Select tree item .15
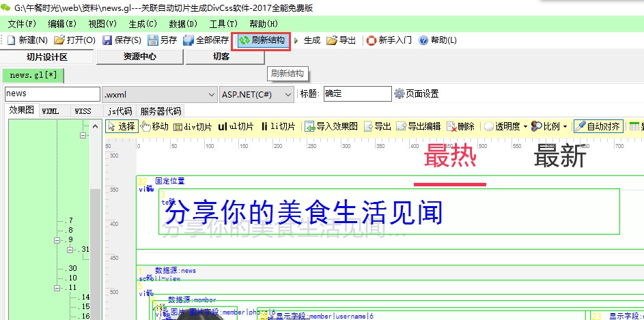Image resolution: width=644 pixels, height=320 pixels. tap(84, 306)
